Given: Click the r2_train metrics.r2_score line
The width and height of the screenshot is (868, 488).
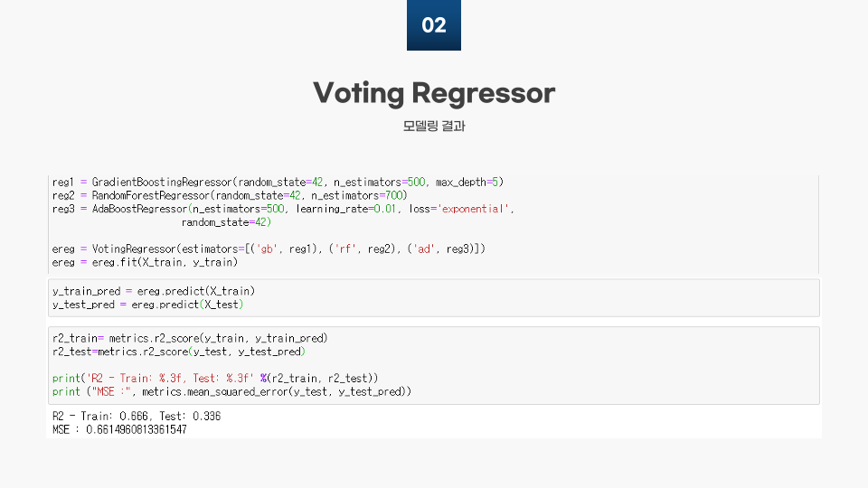Looking at the screenshot, I should (190, 338).
